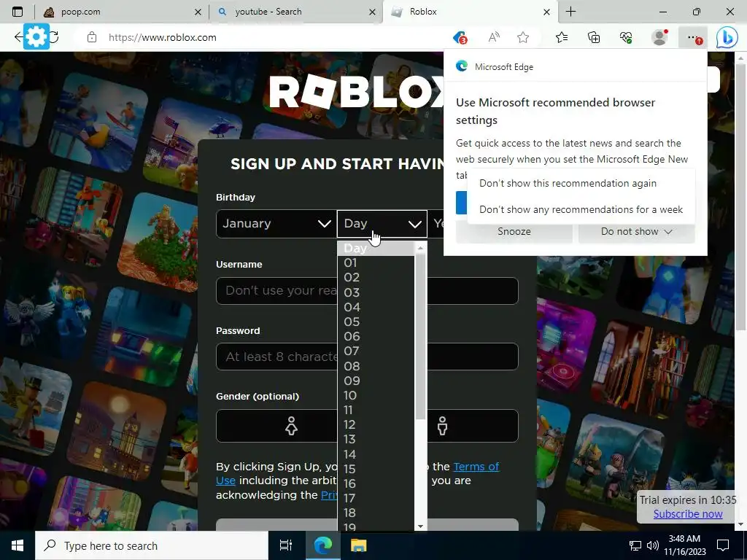Screen dimensions: 747x560
Task: Open Task View on the taskbar
Action: (286, 545)
